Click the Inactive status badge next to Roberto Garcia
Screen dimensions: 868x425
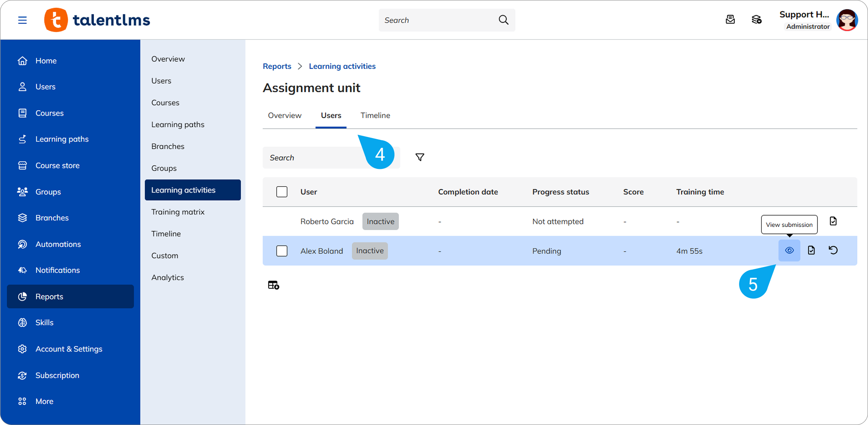[380, 221]
